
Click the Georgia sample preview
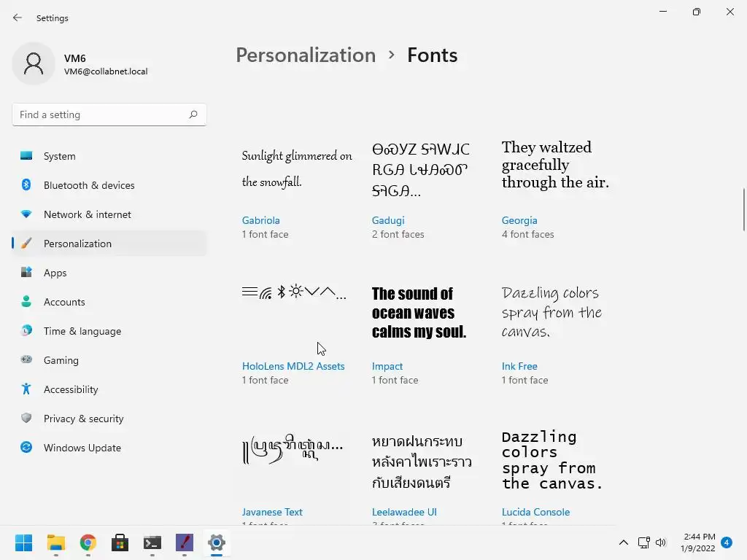(x=555, y=165)
